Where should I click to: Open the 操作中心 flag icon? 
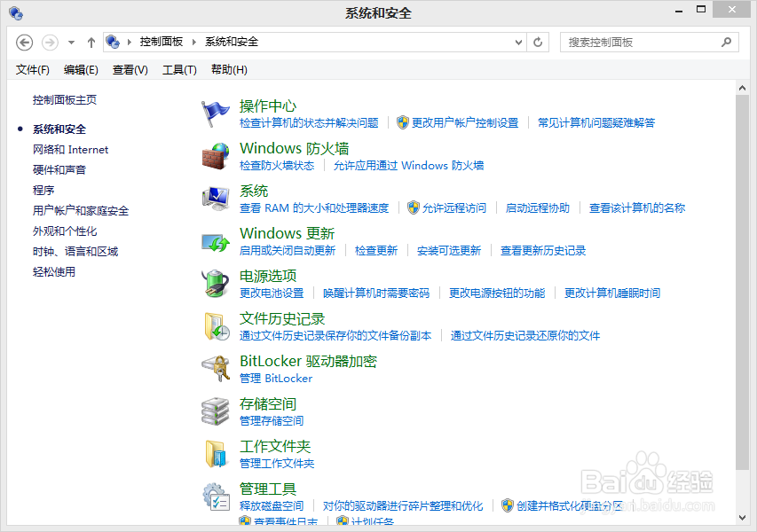click(215, 113)
